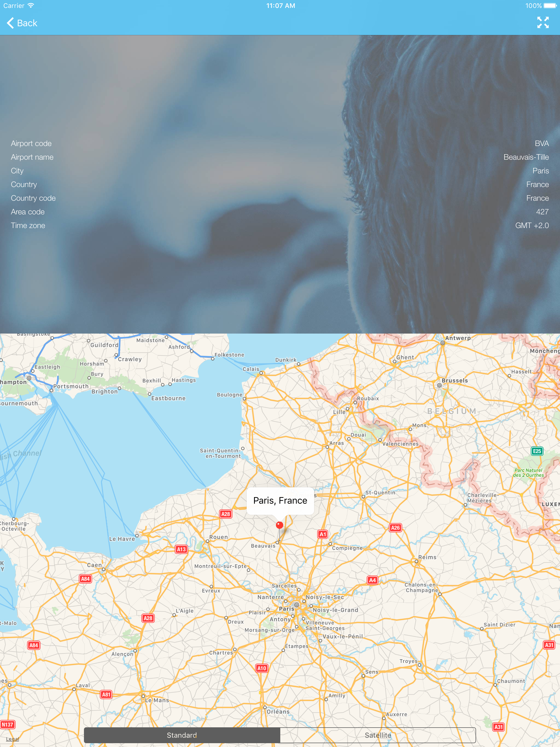Tap the green E25 route shield
Viewport: 560px width, 747px height.
(537, 451)
